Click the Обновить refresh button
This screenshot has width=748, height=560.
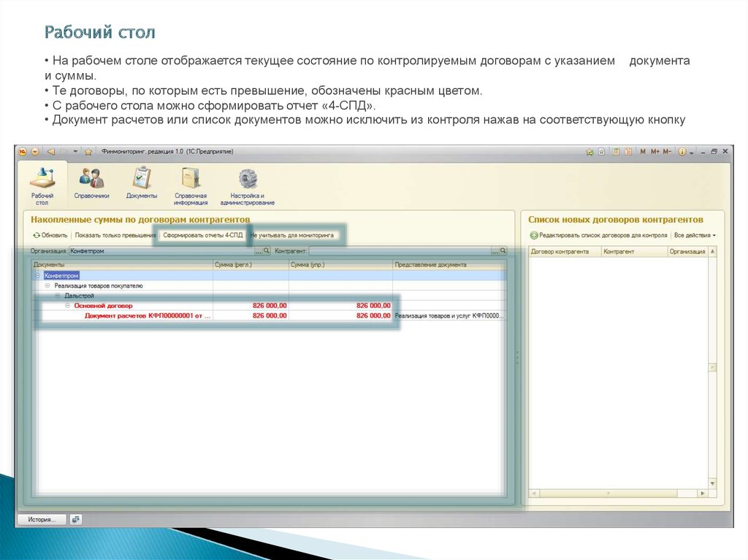coord(50,236)
